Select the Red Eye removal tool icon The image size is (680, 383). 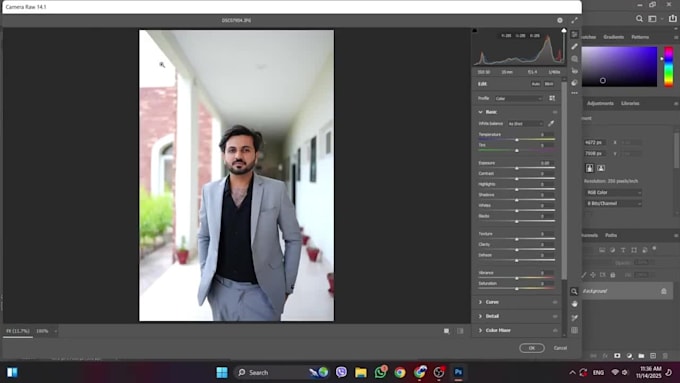(575, 70)
